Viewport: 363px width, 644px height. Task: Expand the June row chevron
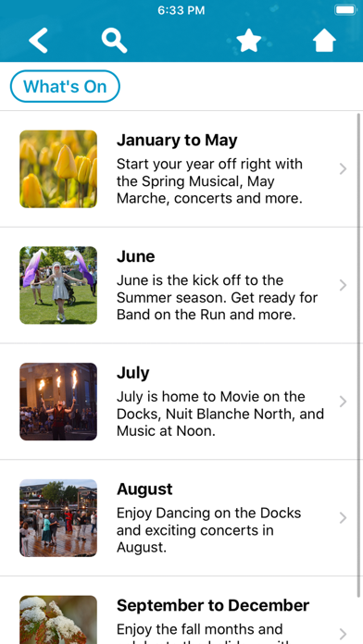[x=343, y=285]
